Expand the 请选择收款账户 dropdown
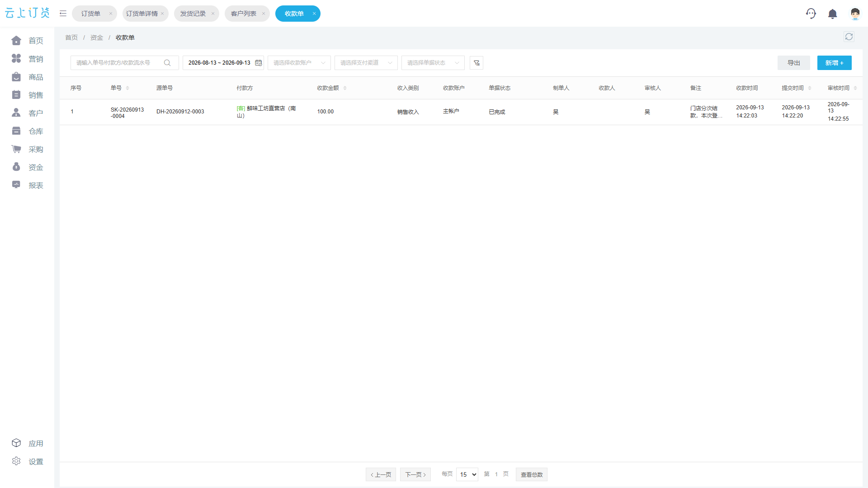 (x=299, y=63)
